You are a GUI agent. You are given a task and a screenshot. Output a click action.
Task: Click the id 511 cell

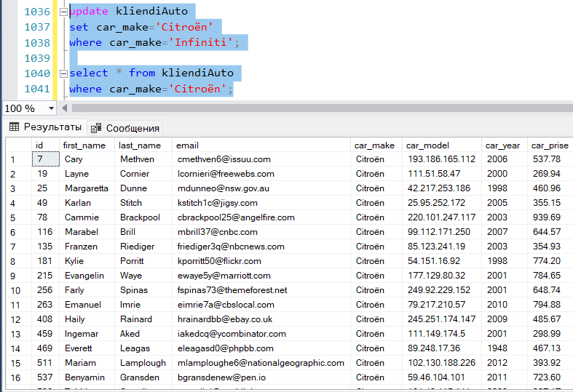[46, 363]
